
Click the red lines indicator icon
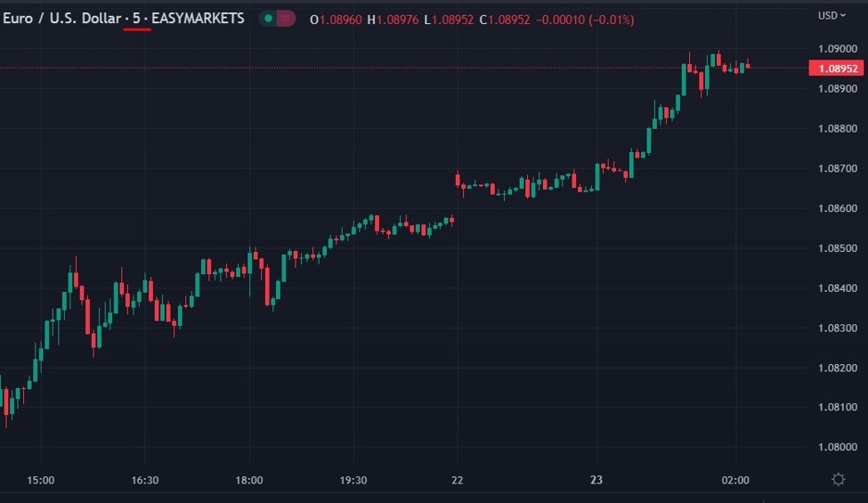point(286,19)
